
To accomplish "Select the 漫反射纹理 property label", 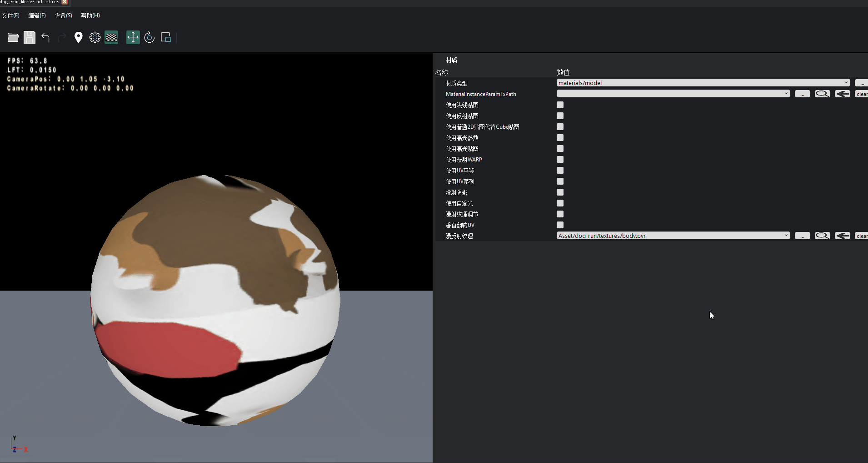I will [x=459, y=236].
